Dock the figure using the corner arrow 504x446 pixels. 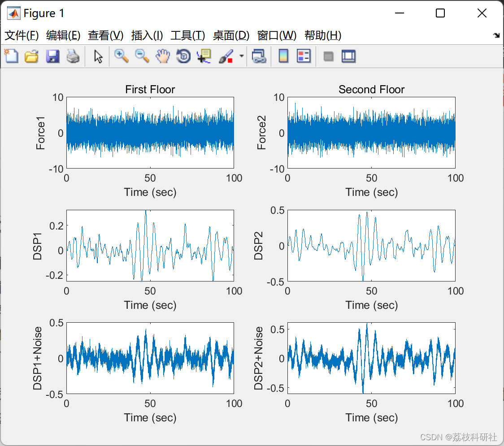point(497,35)
